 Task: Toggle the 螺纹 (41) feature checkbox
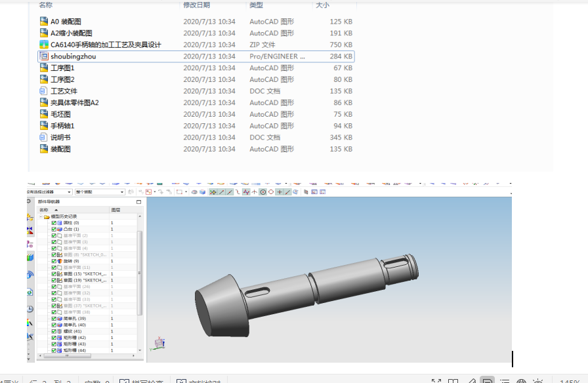[x=52, y=332]
